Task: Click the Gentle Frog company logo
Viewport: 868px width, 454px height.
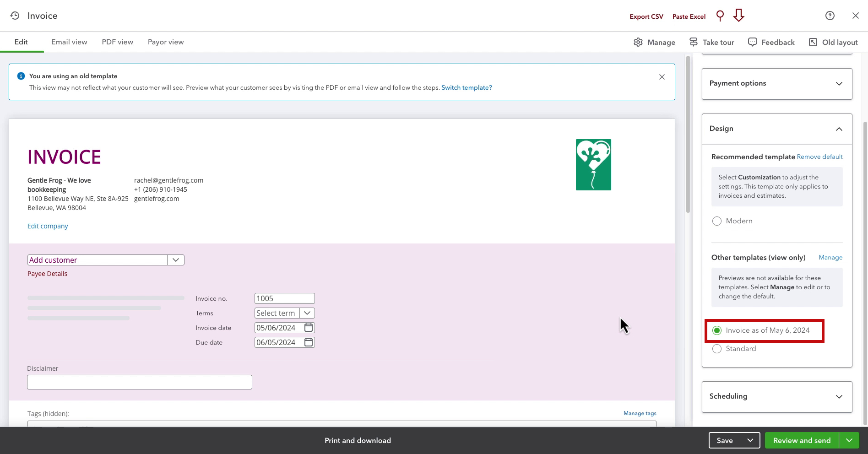Action: pyautogui.click(x=593, y=165)
